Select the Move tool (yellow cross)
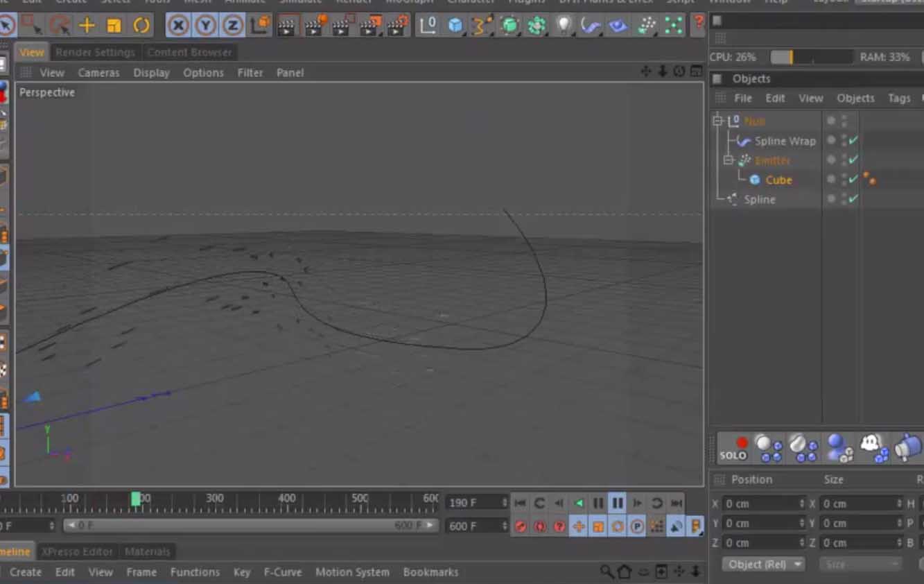 (x=87, y=26)
